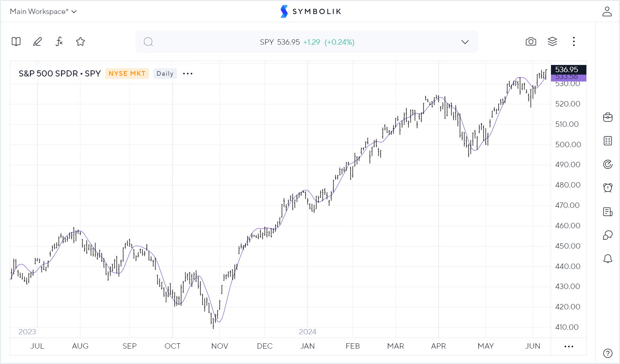
Task: Open the briefcase portfolio sidebar icon
Action: pyautogui.click(x=608, y=117)
